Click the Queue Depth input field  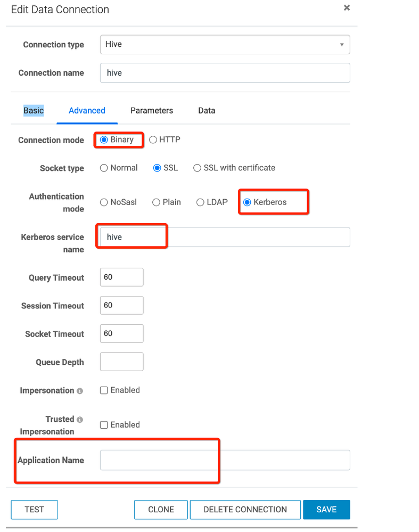coord(121,362)
